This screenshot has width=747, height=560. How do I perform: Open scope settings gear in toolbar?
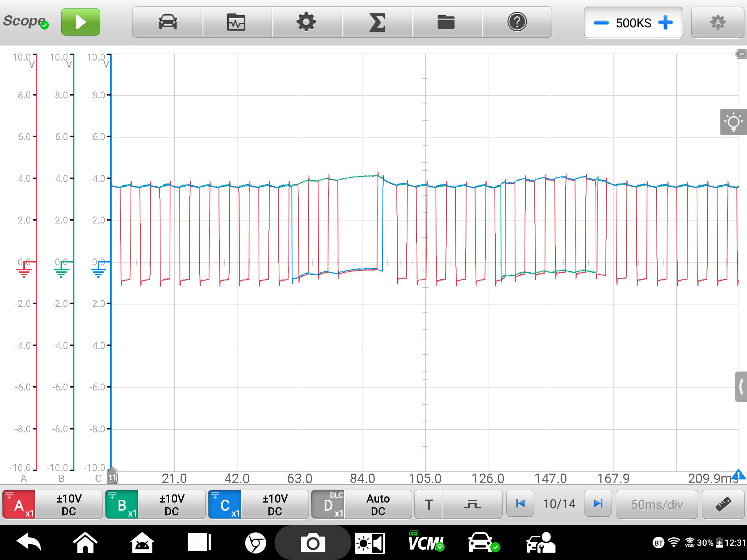pyautogui.click(x=306, y=22)
